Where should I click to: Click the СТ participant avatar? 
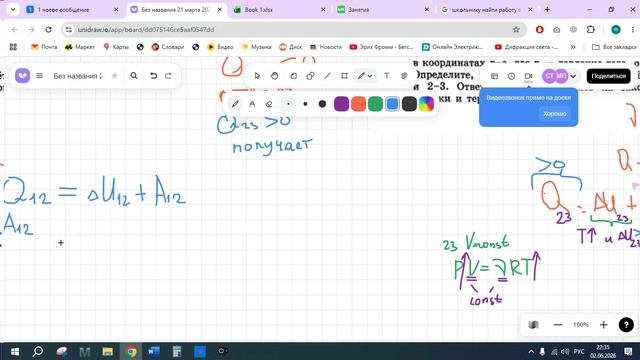click(x=549, y=76)
